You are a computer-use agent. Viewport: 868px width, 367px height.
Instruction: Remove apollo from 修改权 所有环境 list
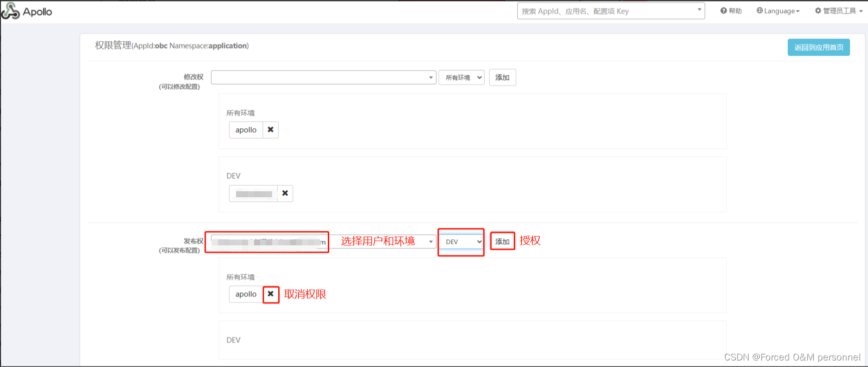click(x=271, y=130)
